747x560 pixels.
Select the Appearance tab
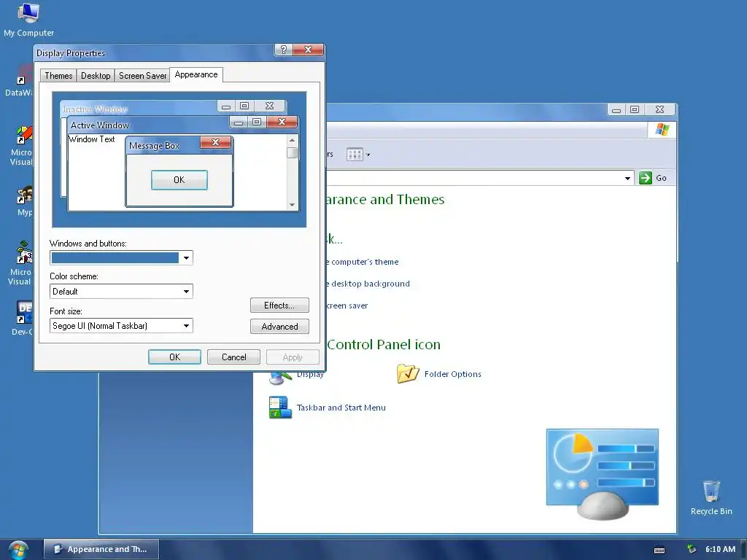(x=196, y=75)
